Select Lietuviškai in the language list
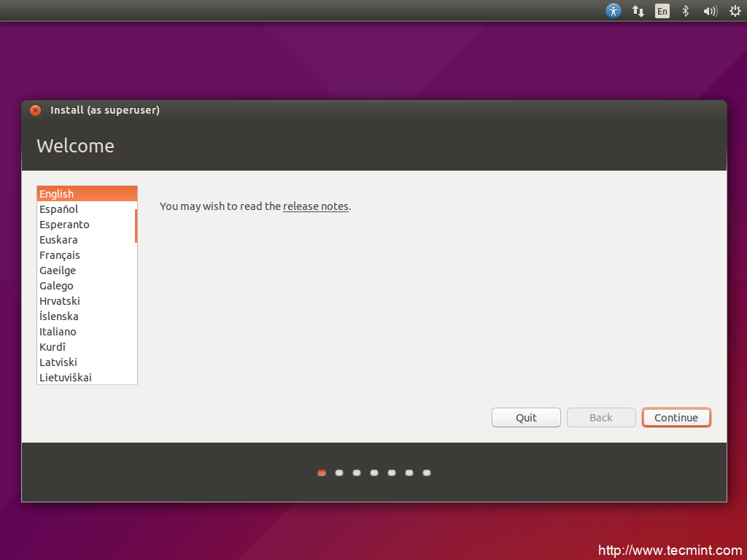 (x=87, y=377)
